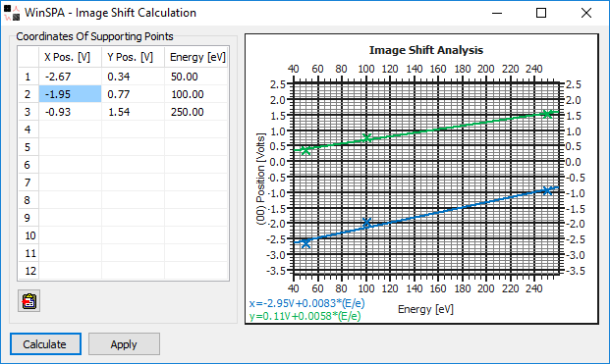Click the Y Pos. [V] column header
The height and width of the screenshot is (364, 610).
133,57
